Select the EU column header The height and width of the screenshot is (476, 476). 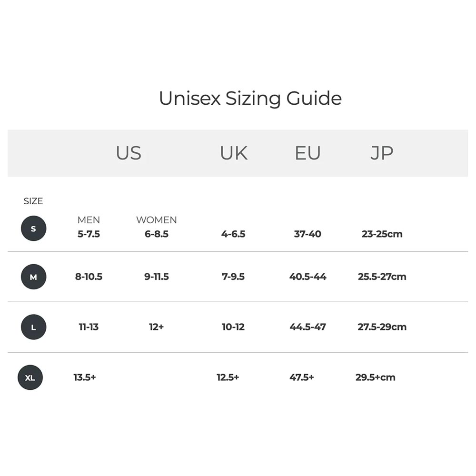point(307,153)
